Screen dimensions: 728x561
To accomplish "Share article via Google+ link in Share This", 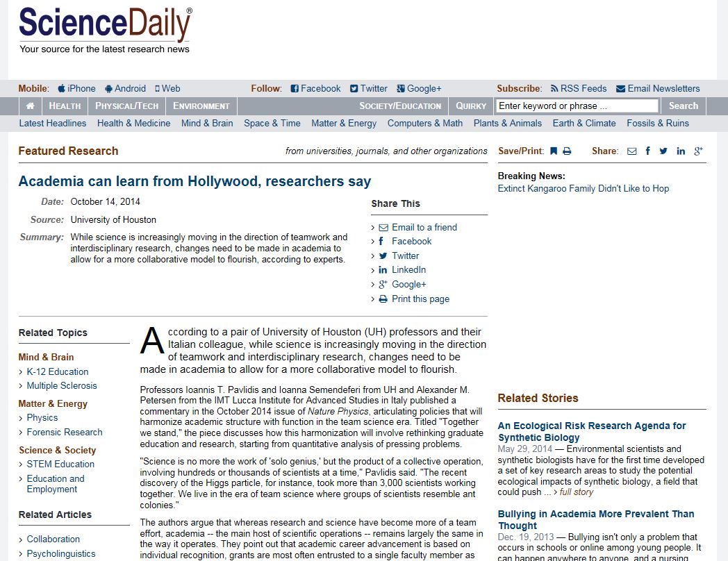I will [408, 285].
